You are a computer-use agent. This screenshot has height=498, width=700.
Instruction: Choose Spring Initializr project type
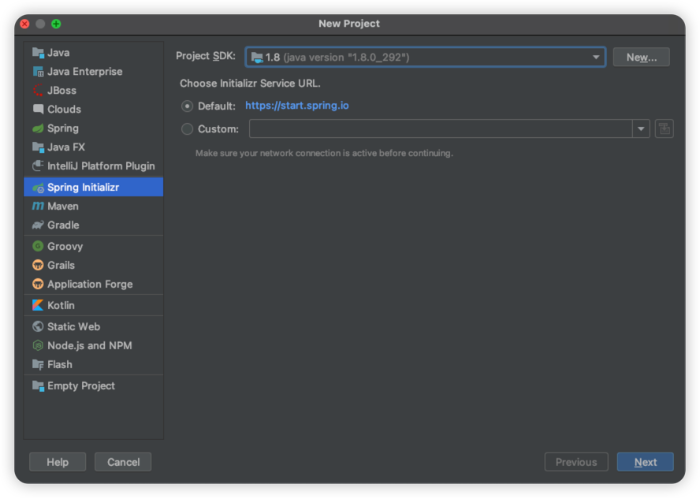94,187
